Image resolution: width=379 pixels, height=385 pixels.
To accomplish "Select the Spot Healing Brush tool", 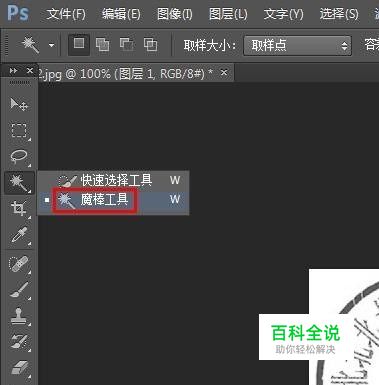I will [x=19, y=264].
